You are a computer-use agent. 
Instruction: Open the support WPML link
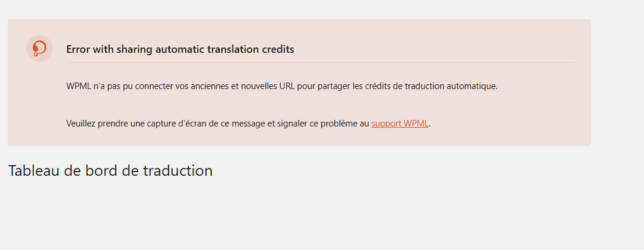pos(399,124)
